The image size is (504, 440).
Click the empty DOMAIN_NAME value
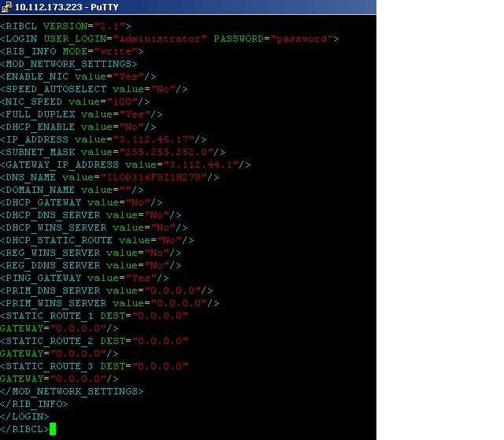tap(125, 190)
